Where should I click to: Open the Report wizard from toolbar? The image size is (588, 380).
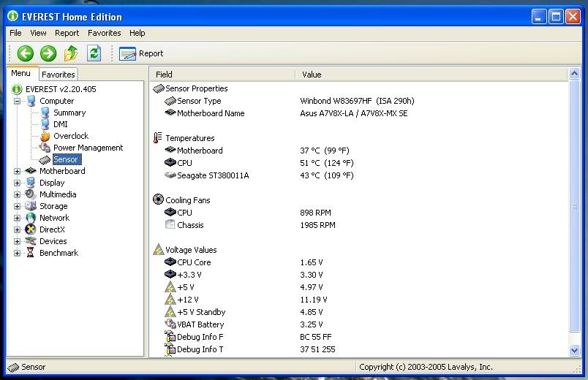pyautogui.click(x=141, y=53)
